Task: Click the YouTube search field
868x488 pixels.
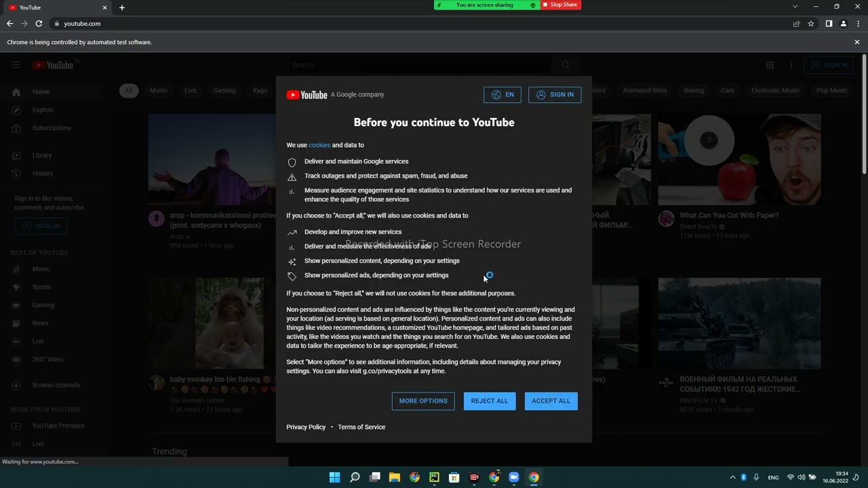Action: click(x=418, y=65)
